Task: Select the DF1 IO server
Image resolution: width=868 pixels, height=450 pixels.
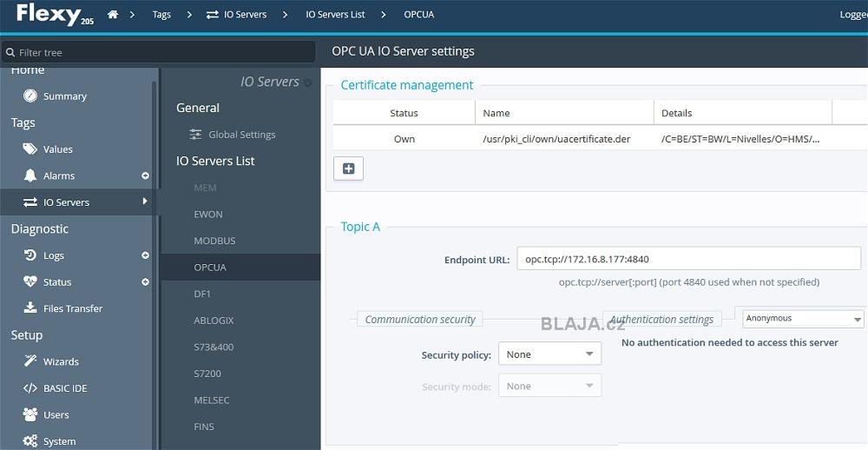Action: click(202, 294)
